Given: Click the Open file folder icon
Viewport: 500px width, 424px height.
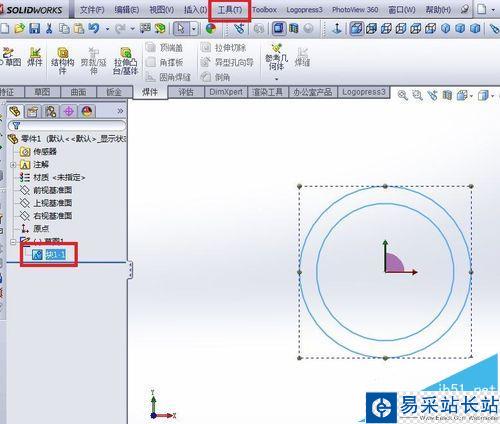Looking at the screenshot, I should [20, 28].
